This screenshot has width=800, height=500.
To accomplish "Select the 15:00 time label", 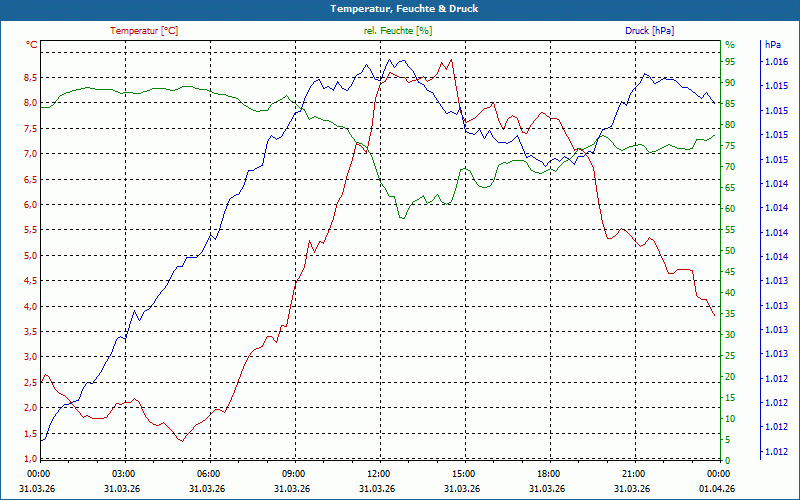I will (464, 474).
